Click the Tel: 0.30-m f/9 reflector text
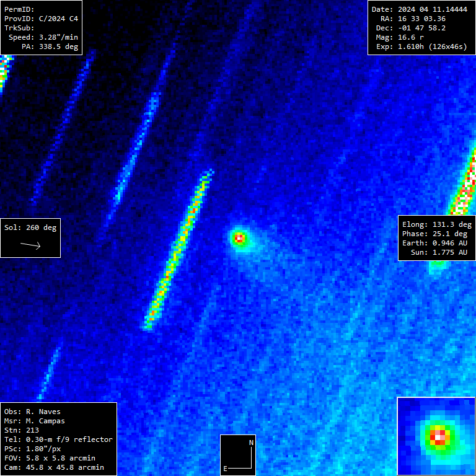Screen dimensions: 476x476 pyautogui.click(x=59, y=439)
